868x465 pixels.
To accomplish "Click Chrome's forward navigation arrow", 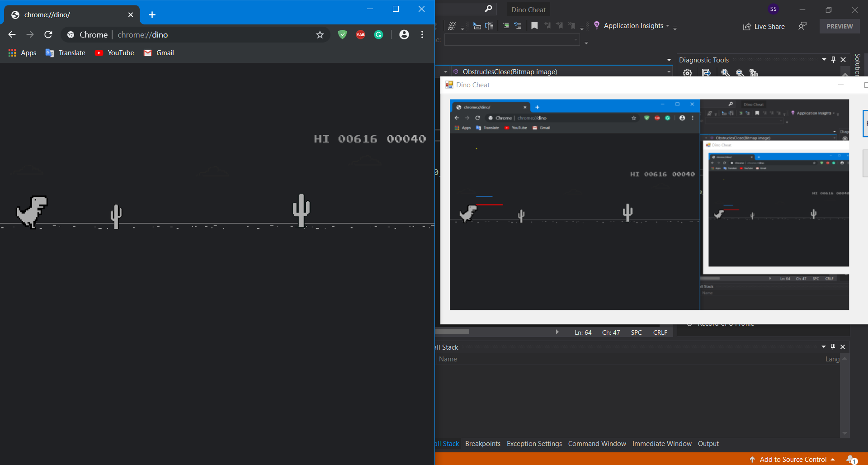I will coord(30,34).
